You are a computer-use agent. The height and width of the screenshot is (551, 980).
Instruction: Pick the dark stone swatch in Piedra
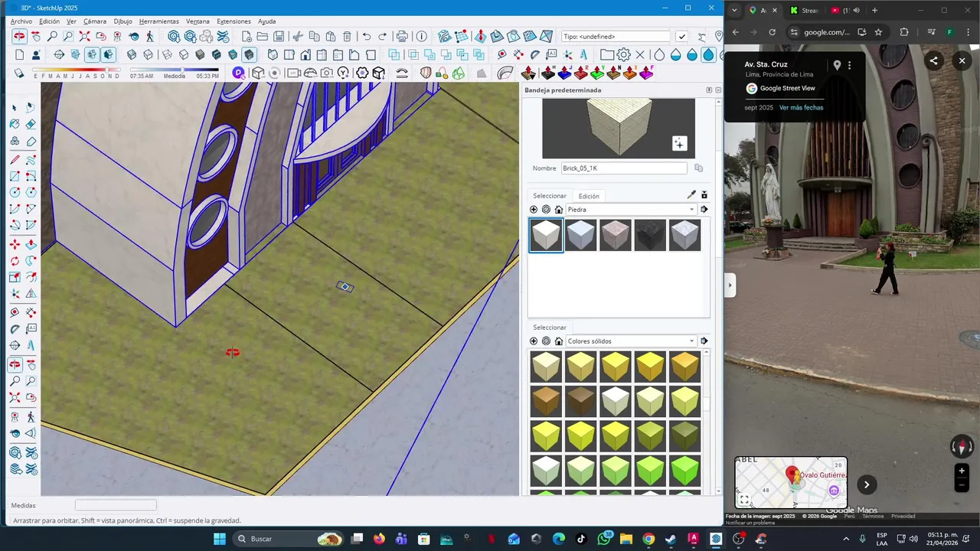pyautogui.click(x=650, y=236)
